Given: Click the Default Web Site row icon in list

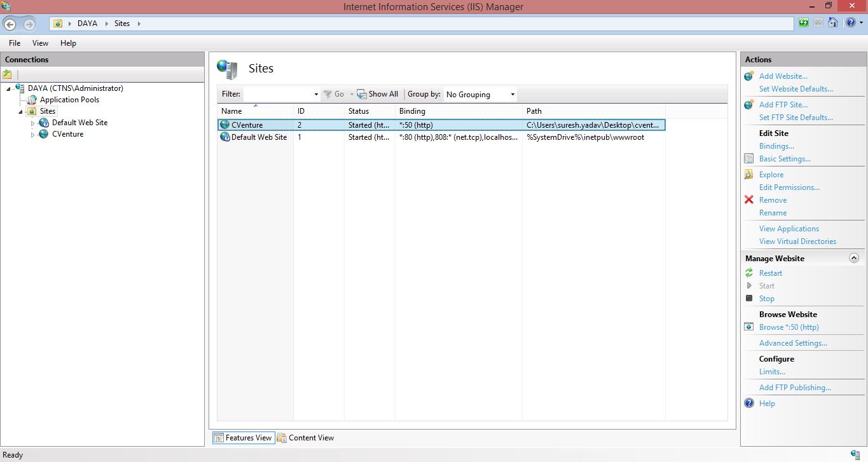Looking at the screenshot, I should click(x=224, y=137).
